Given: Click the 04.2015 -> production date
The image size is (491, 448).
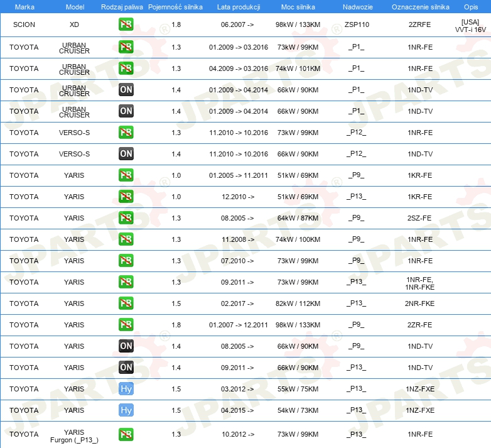Looking at the screenshot, I should [237, 410].
